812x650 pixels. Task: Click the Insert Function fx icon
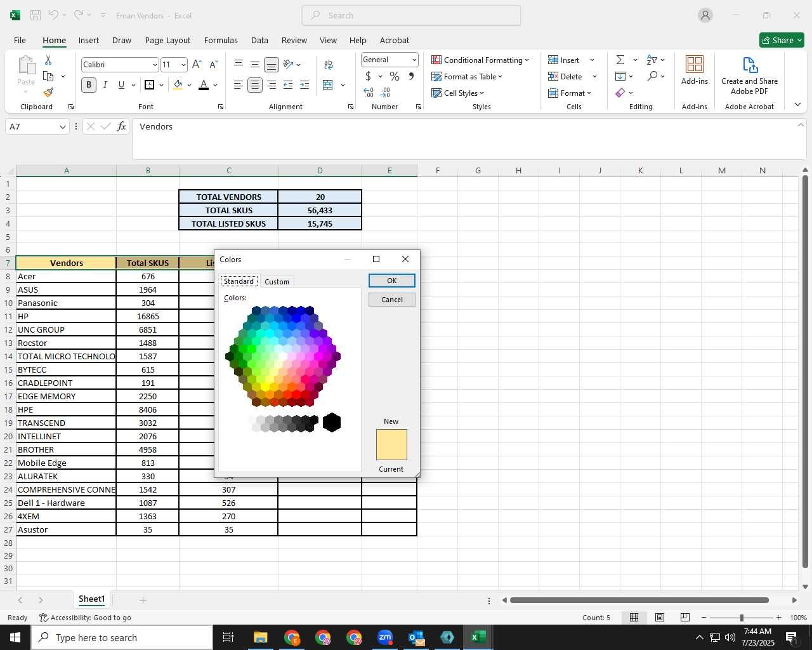(122, 127)
